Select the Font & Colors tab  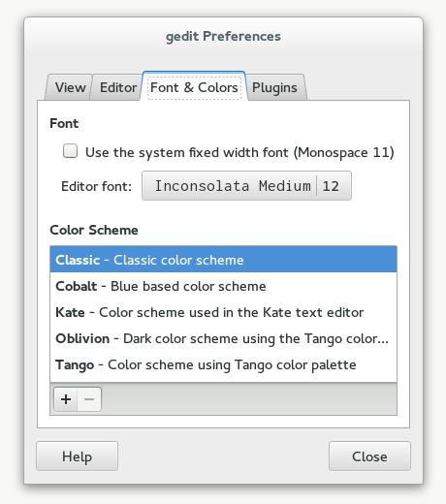tap(194, 87)
